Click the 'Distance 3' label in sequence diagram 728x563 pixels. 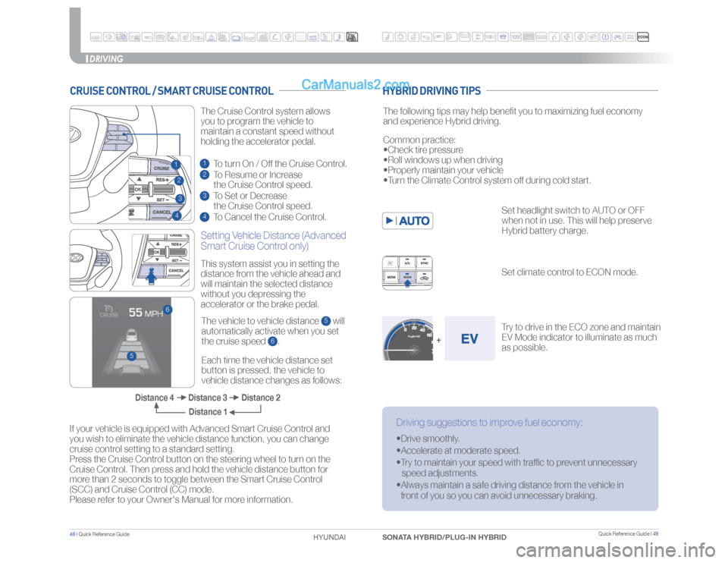pos(208,398)
